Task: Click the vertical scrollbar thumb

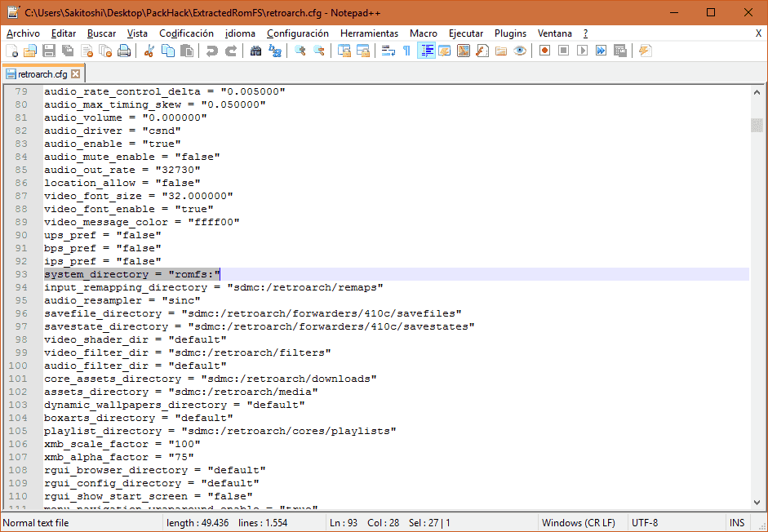Action: click(757, 125)
